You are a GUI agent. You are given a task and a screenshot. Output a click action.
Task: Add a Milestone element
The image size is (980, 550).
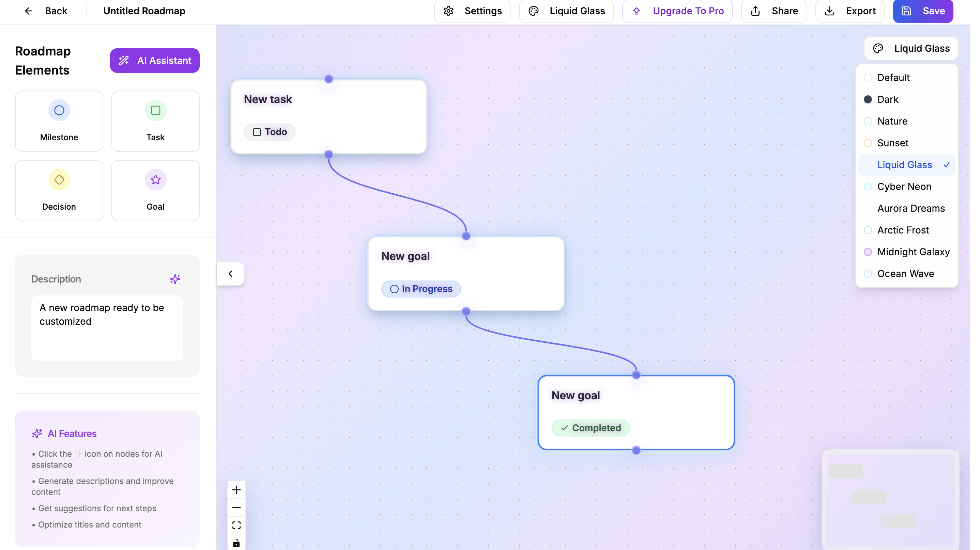[59, 121]
